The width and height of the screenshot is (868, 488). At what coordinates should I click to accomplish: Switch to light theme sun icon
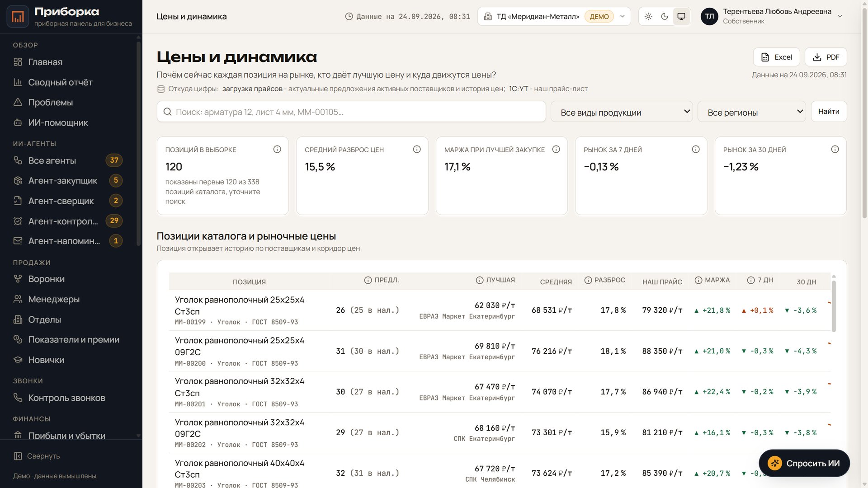tap(648, 16)
